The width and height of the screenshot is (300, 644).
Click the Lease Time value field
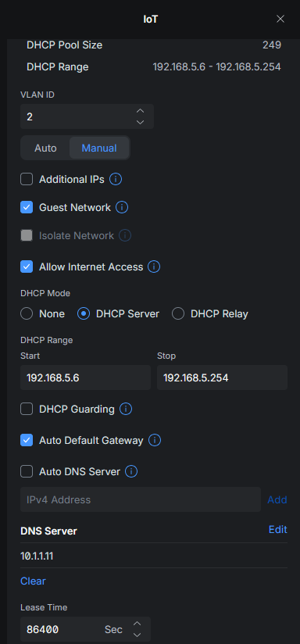85,629
